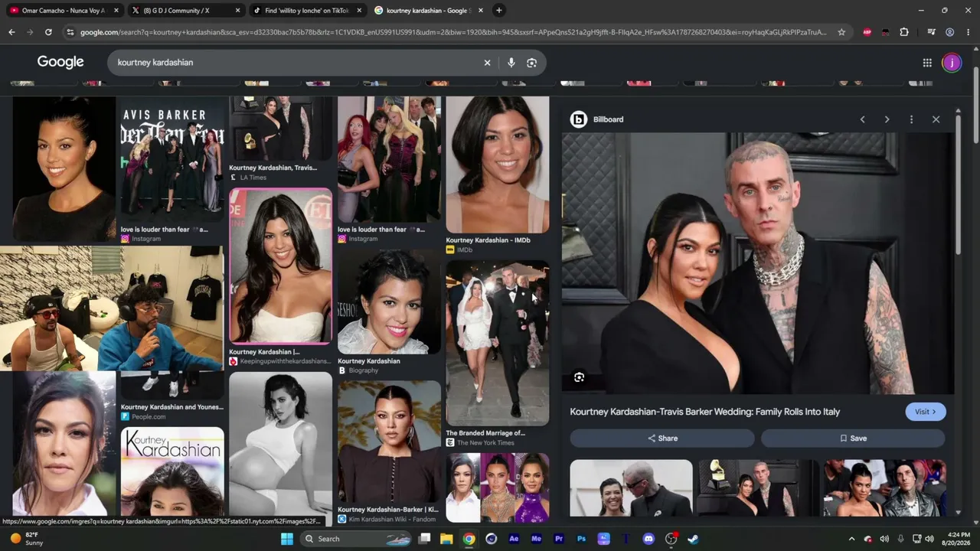Search by image with Google Lens icon
Image resolution: width=980 pixels, height=551 pixels.
coord(532,63)
